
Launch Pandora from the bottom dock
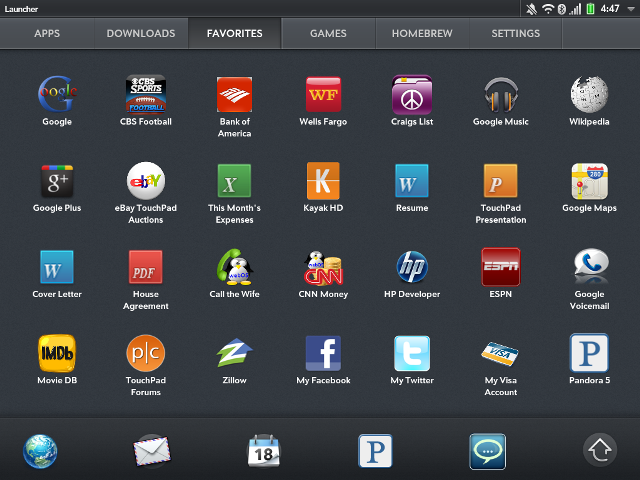[x=375, y=451]
